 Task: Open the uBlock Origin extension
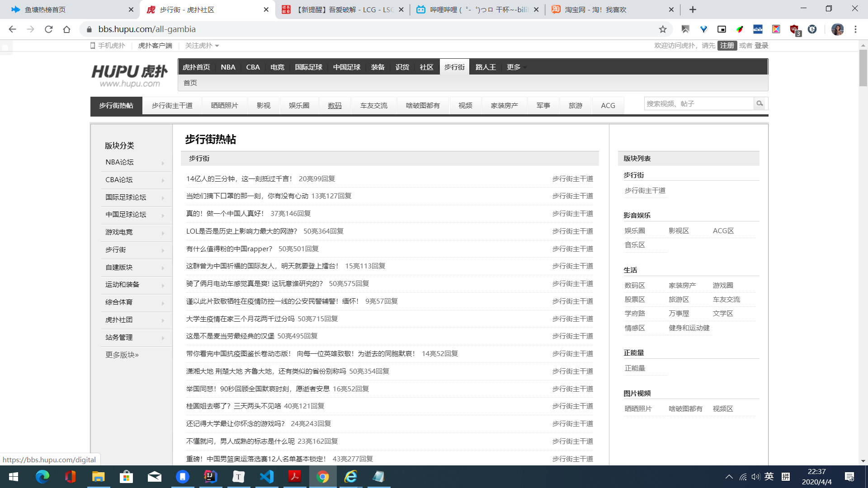pyautogui.click(x=794, y=29)
